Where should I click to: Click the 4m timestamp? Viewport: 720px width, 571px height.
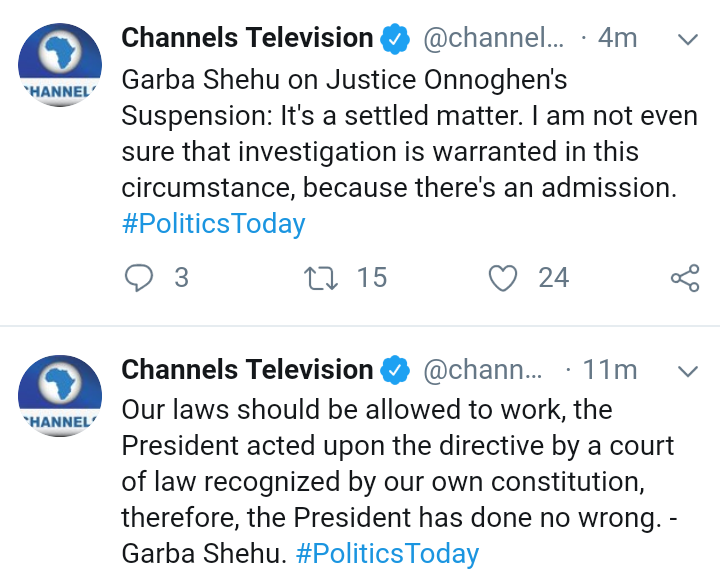pyautogui.click(x=616, y=39)
